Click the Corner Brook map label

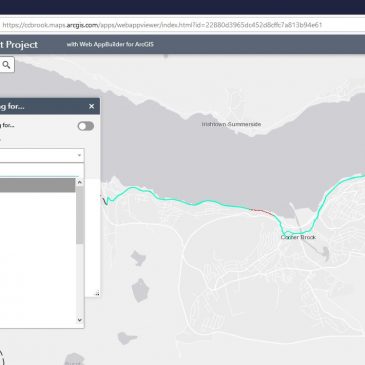298,237
